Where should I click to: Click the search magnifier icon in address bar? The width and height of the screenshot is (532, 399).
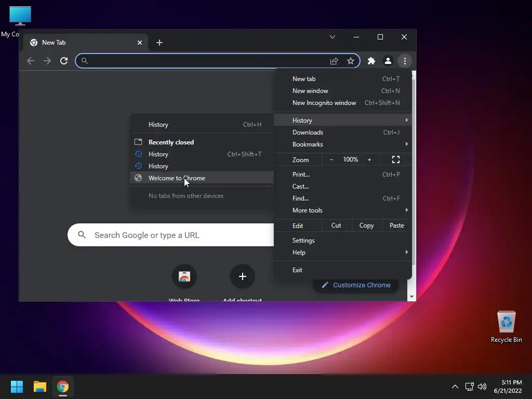(85, 61)
